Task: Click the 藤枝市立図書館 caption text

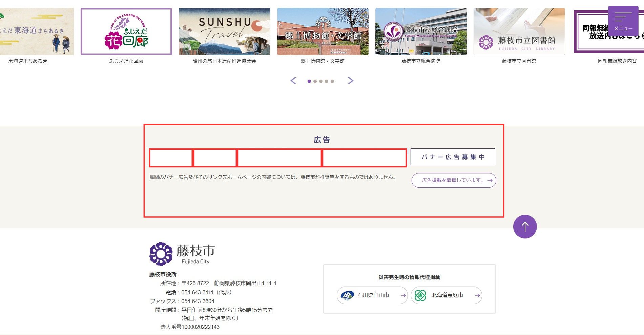Action: (x=519, y=61)
